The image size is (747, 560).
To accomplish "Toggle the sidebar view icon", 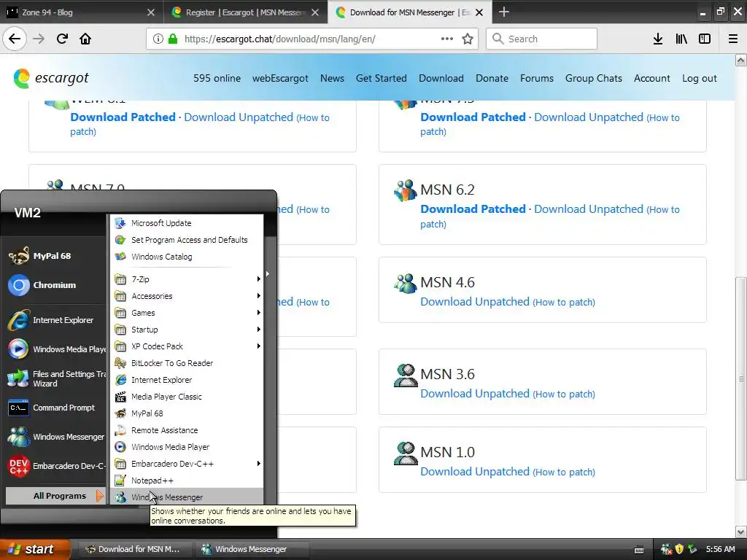I will [x=705, y=39].
